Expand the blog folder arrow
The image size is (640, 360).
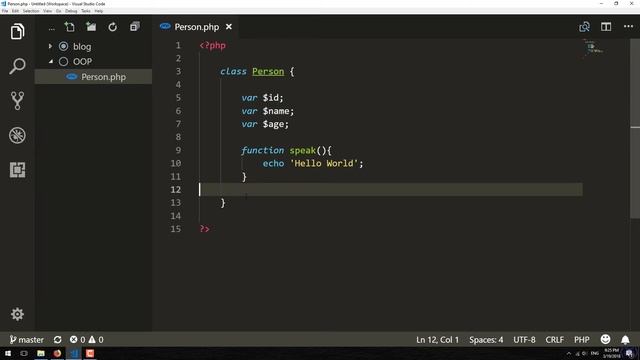50,47
